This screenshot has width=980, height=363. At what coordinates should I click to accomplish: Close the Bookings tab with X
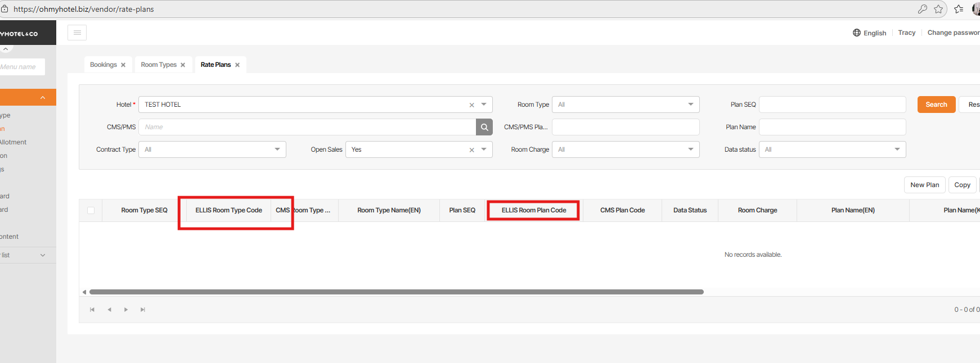pyautogui.click(x=123, y=65)
